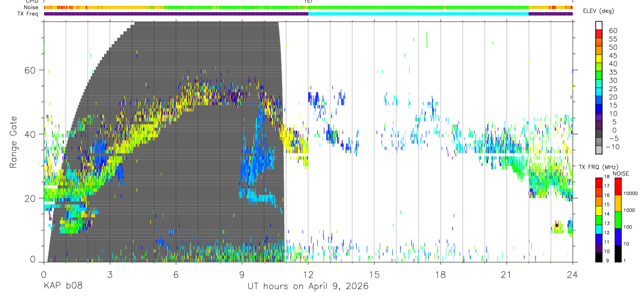The width and height of the screenshot is (644, 297).
Task: Click the 'Range Gate' y-axis label
Action: [14, 142]
